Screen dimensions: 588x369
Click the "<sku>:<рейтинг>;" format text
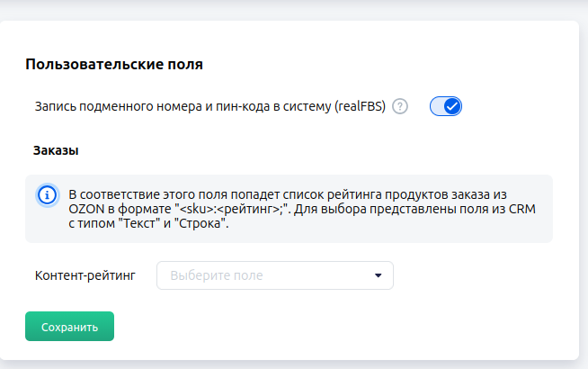(232, 209)
